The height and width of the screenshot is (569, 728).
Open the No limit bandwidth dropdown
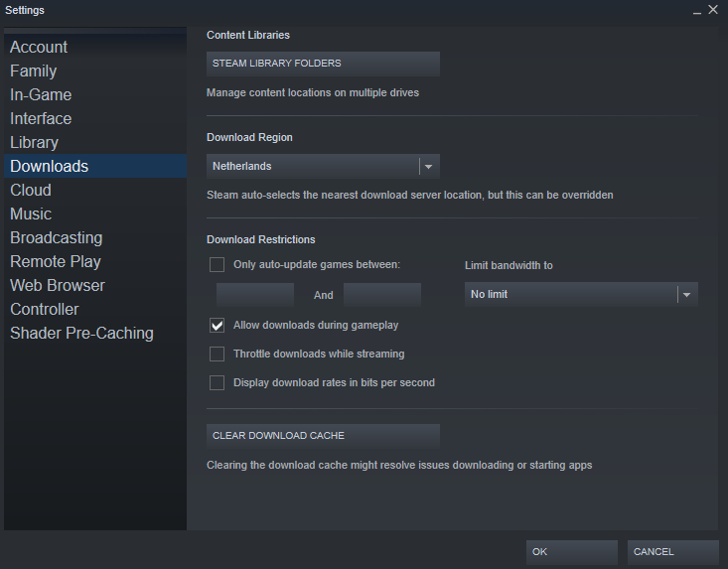tap(581, 294)
